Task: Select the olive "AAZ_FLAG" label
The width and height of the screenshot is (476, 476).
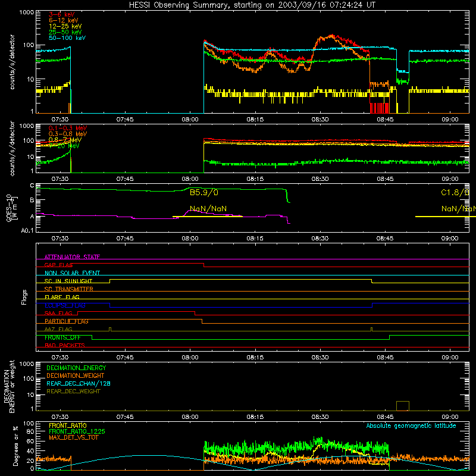Action: coord(58,329)
